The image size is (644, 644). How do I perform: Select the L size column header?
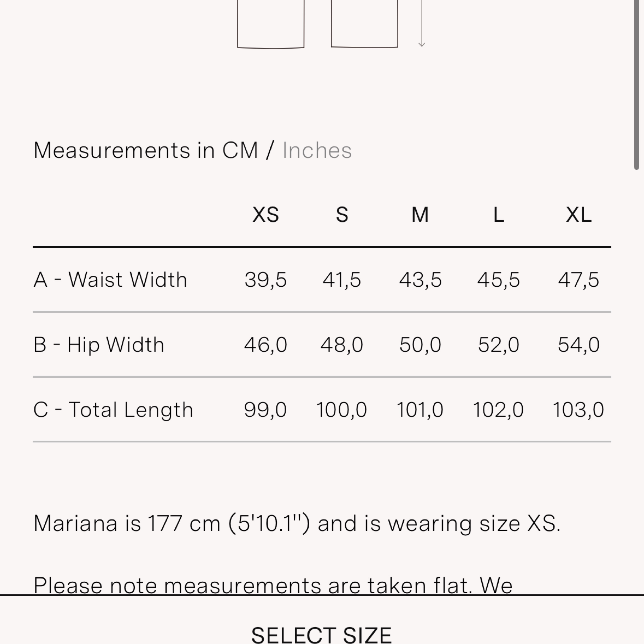[498, 215]
